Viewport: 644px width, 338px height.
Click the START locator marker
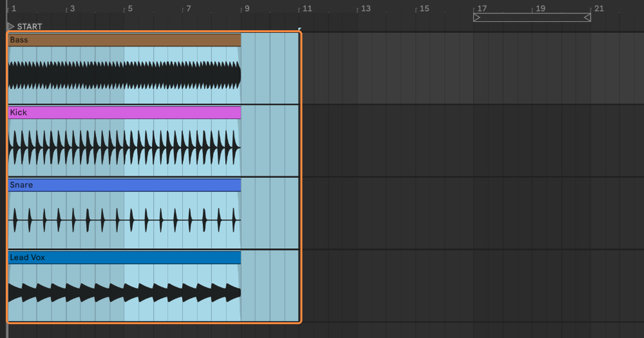11,26
